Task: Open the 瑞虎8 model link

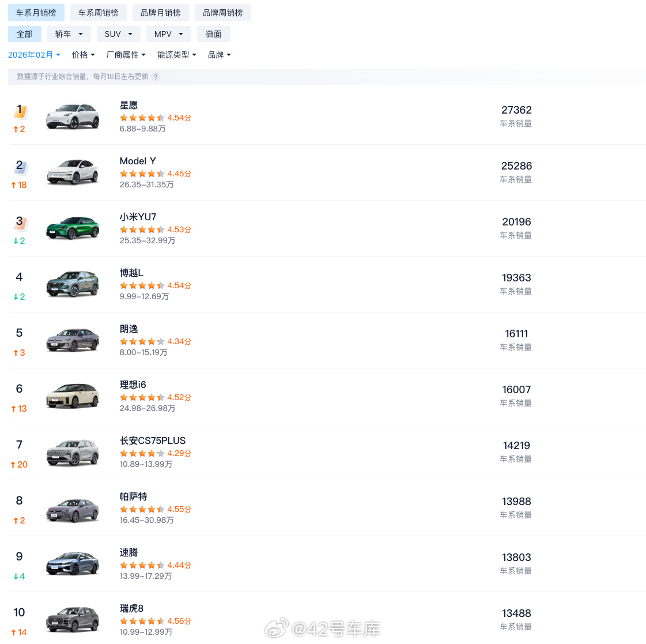Action: pos(131,608)
